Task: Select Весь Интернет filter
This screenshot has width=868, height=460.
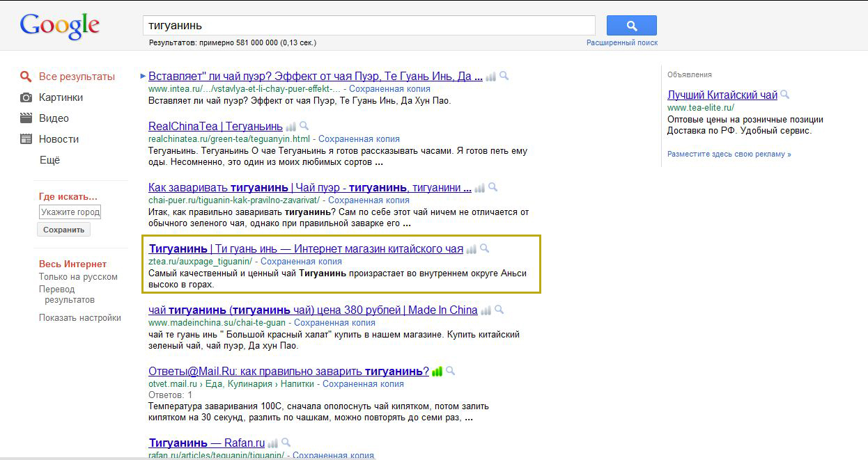Action: point(73,264)
